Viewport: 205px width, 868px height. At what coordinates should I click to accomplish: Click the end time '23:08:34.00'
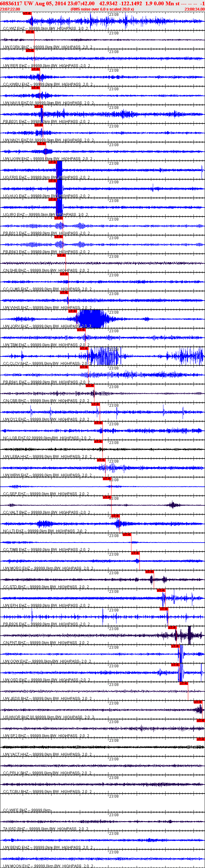(194, 9)
